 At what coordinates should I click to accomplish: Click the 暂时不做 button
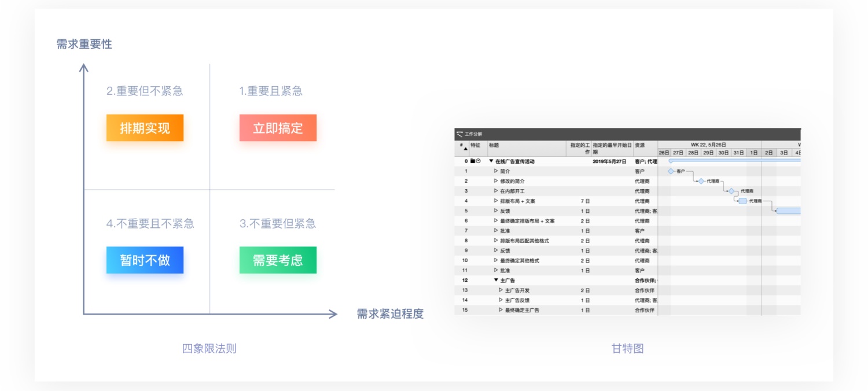tap(145, 260)
